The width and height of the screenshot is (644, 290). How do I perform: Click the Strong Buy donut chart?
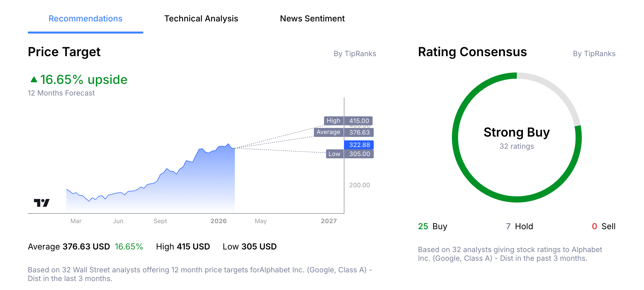(x=516, y=132)
